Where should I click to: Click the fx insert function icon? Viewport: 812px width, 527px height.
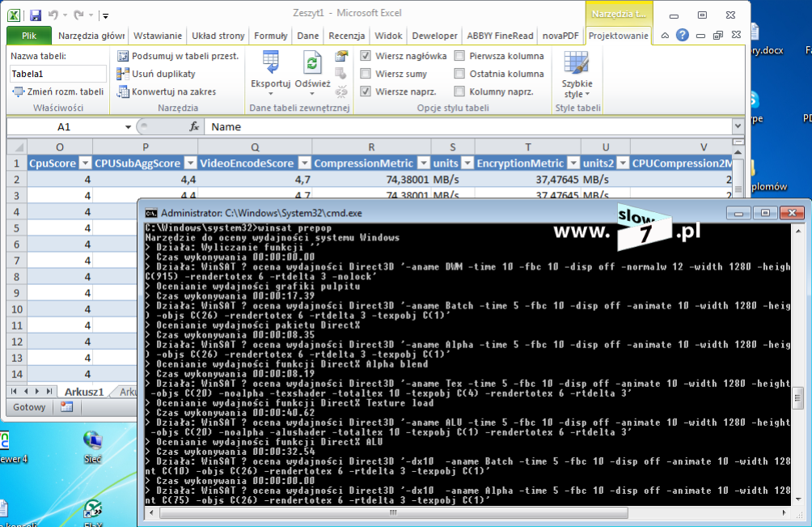tap(194, 127)
